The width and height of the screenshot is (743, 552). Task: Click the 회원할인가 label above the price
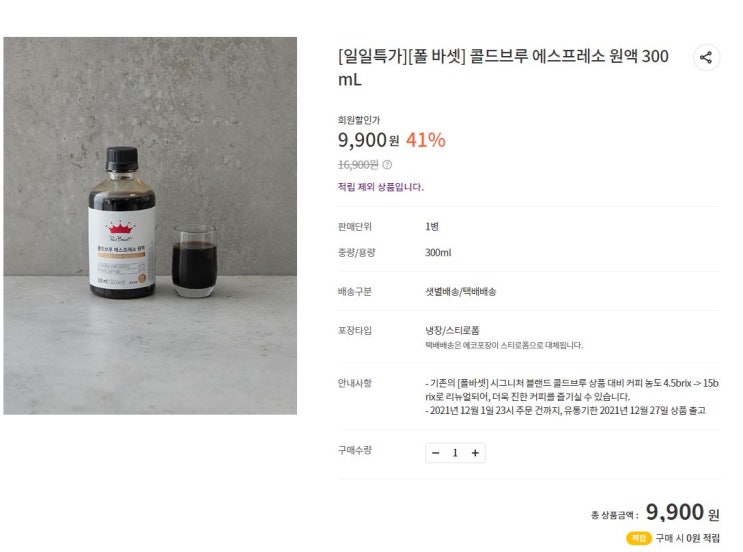coord(359,120)
